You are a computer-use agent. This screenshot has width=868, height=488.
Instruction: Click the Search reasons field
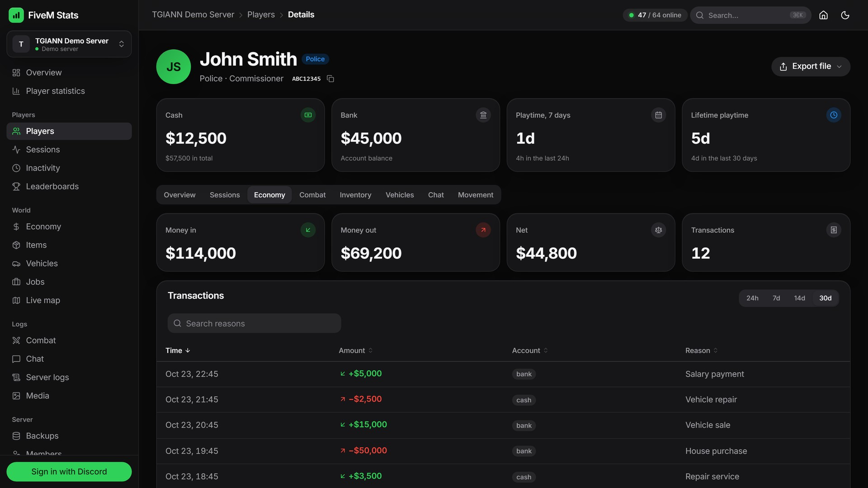coord(254,324)
